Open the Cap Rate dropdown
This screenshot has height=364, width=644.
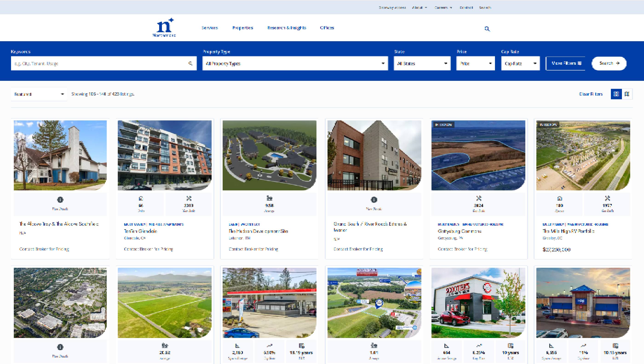520,63
